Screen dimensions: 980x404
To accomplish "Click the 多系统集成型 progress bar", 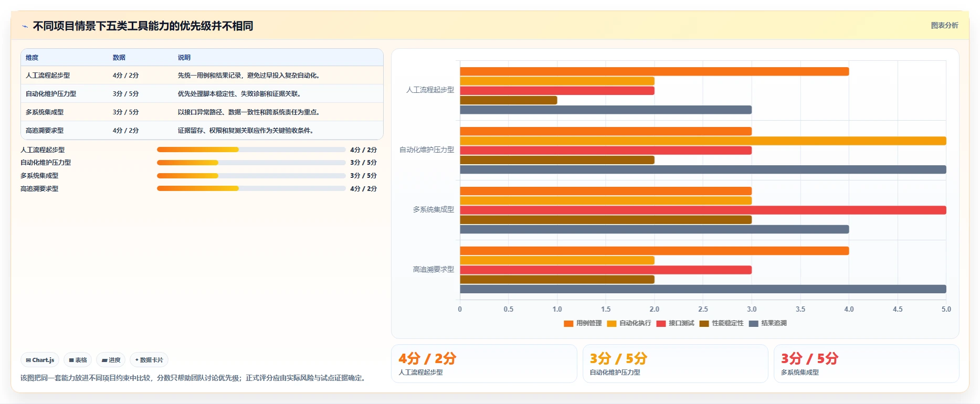I will pos(251,176).
